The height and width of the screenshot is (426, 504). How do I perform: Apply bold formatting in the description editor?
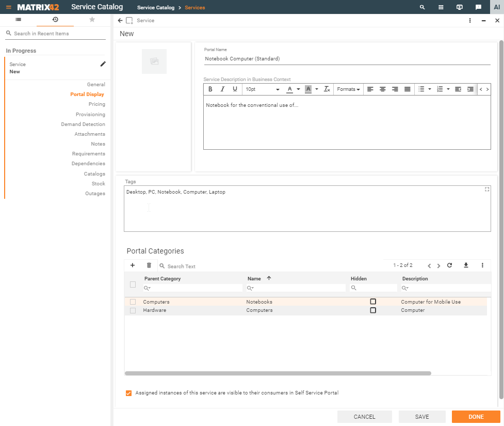pyautogui.click(x=210, y=89)
